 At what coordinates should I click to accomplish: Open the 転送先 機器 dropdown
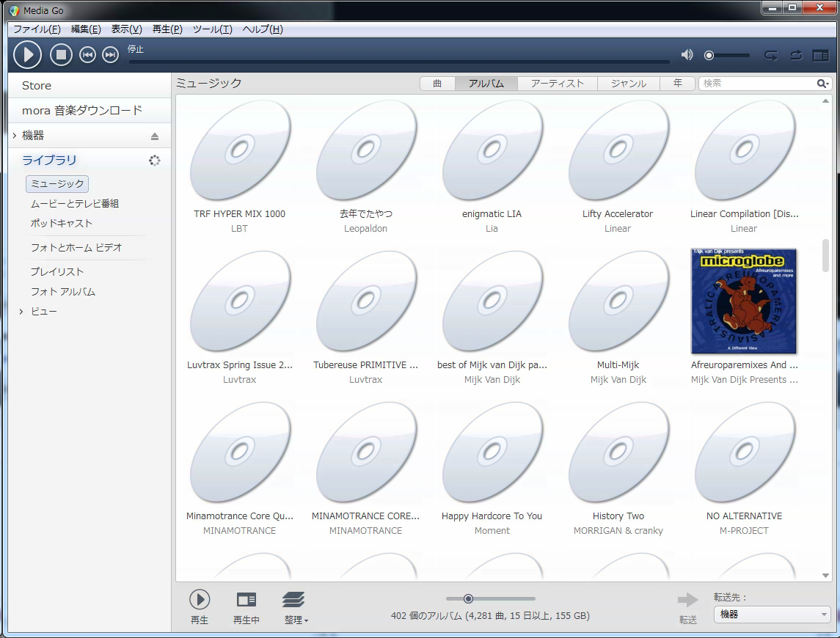773,615
